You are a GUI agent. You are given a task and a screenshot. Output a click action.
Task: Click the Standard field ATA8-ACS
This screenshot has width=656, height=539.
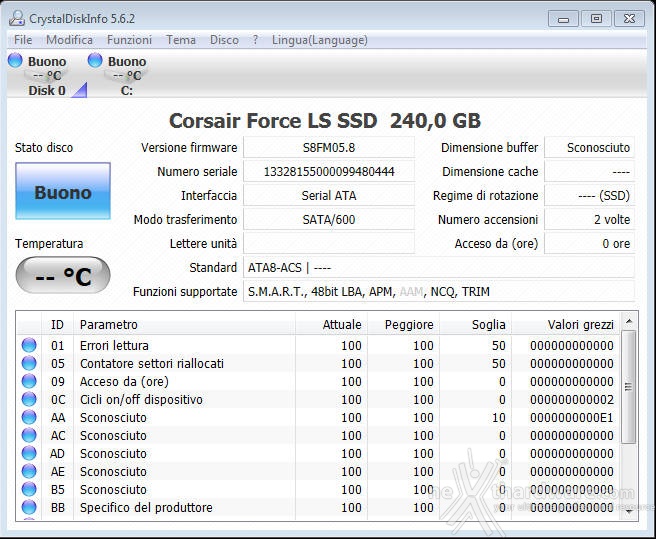(439, 267)
